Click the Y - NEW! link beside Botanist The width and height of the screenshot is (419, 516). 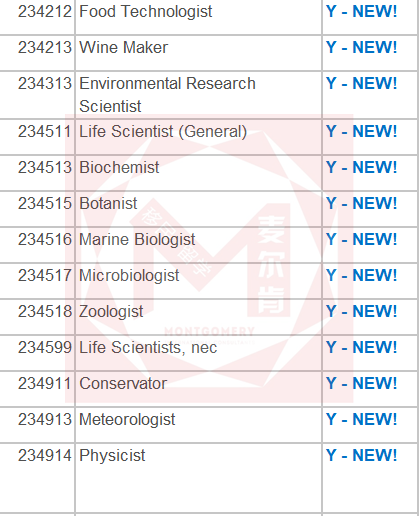pyautogui.click(x=362, y=203)
